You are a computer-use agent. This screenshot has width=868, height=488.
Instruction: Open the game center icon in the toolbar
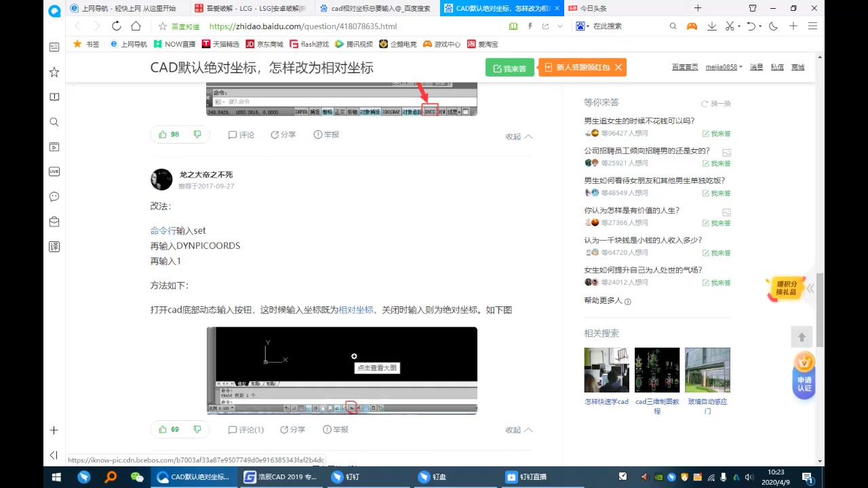coord(691,26)
